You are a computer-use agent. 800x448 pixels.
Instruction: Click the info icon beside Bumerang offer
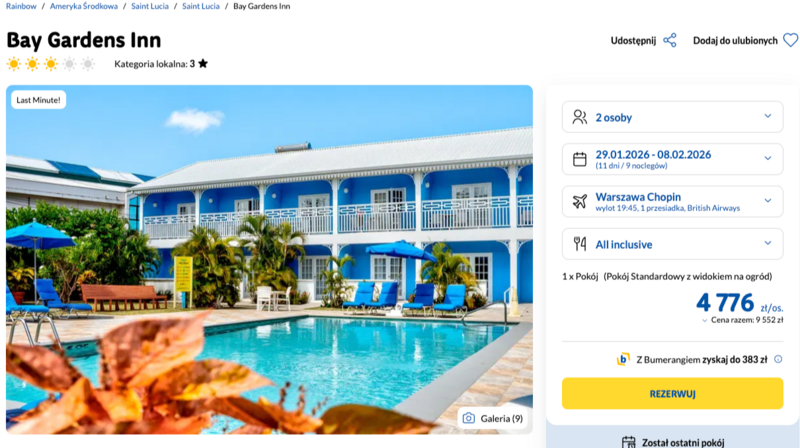click(778, 359)
